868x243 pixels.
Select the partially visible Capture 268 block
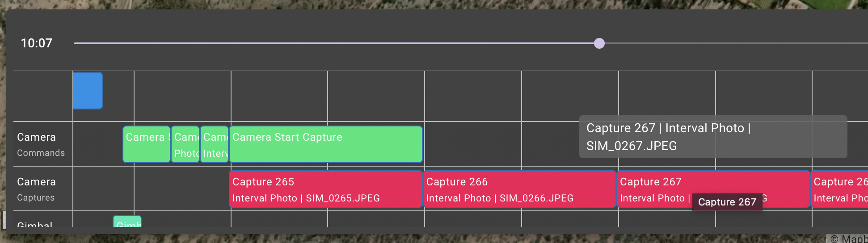(x=840, y=189)
